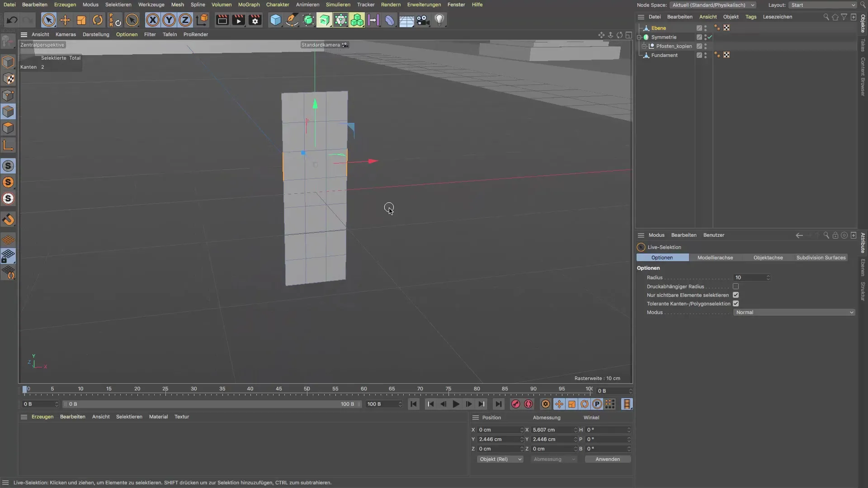
Task: Switch to the Modellierachse tab
Action: tap(715, 258)
